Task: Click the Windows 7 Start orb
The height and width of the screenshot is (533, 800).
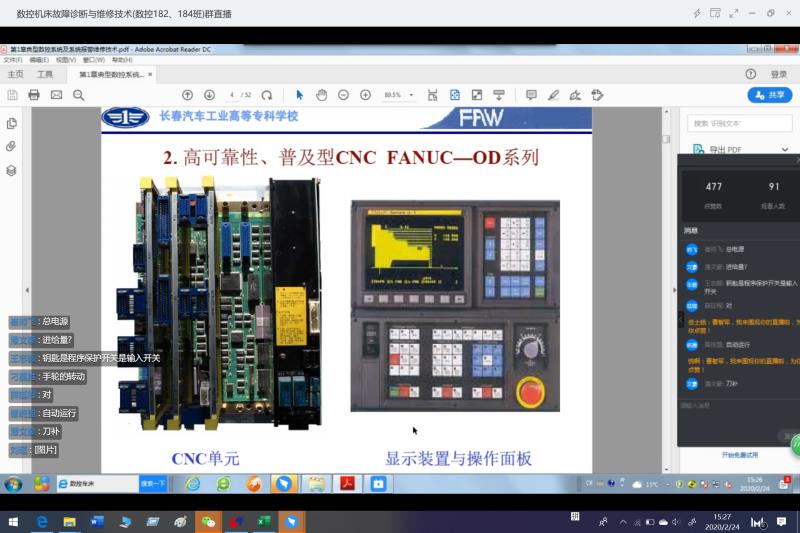Action: [x=14, y=484]
